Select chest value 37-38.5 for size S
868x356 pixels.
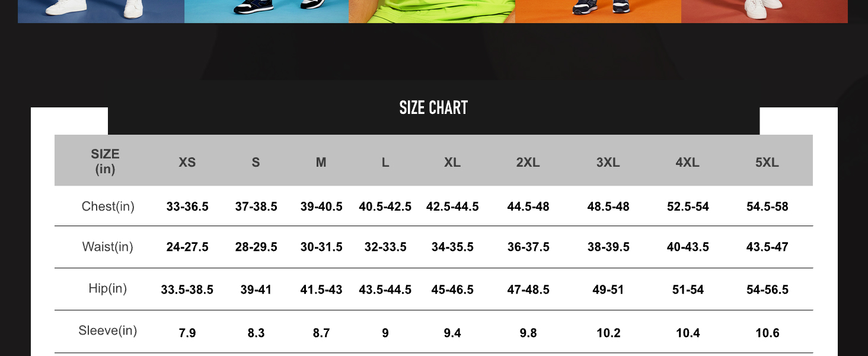tap(256, 207)
